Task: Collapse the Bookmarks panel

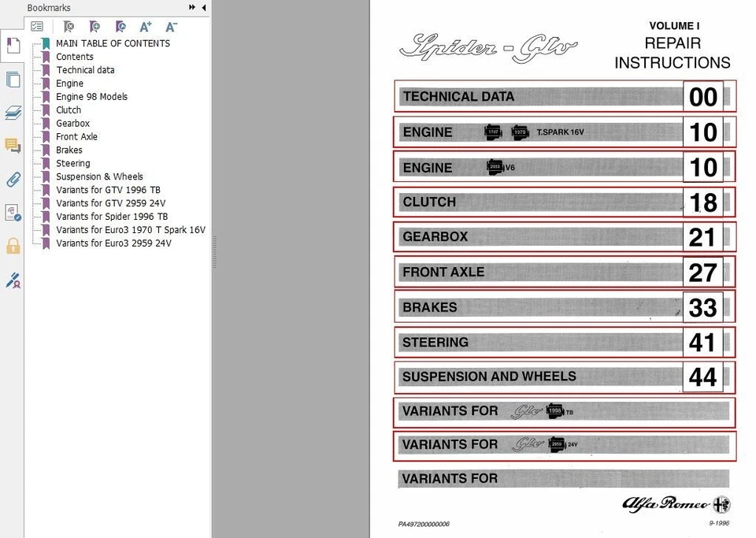Action: [x=202, y=7]
